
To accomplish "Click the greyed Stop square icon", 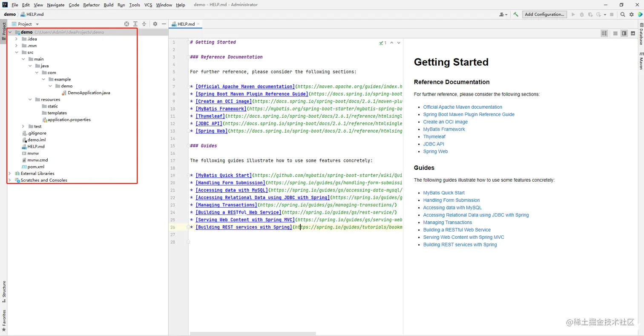I will 612,14.
